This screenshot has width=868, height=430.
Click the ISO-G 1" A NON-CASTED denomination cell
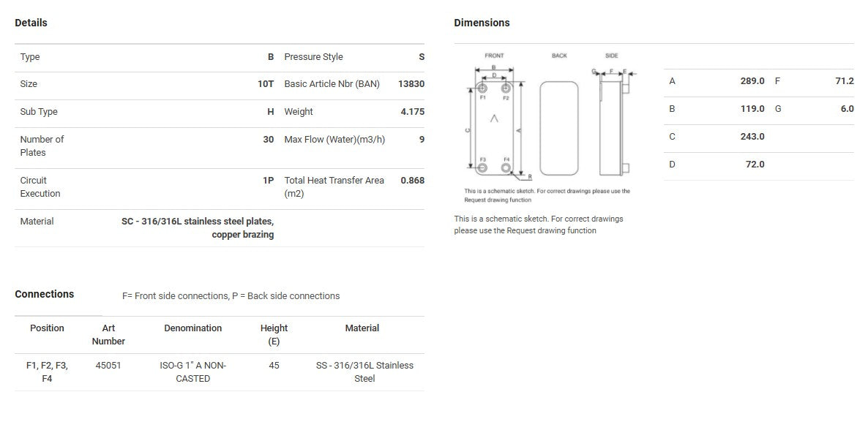click(192, 371)
